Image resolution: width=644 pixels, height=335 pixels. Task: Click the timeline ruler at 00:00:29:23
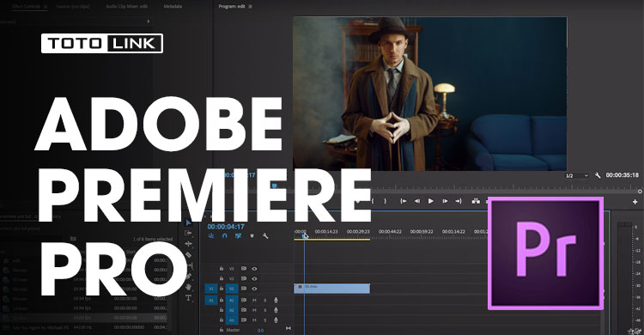tap(358, 232)
